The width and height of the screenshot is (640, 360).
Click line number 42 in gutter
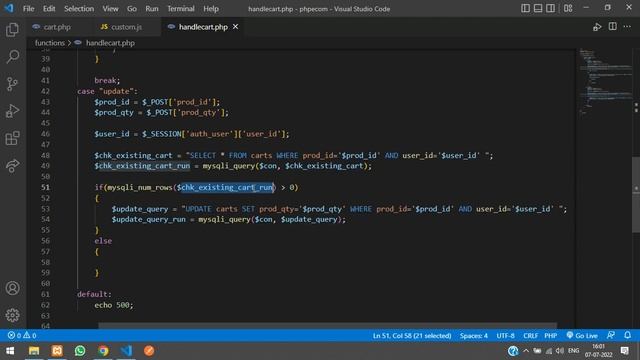click(x=45, y=91)
